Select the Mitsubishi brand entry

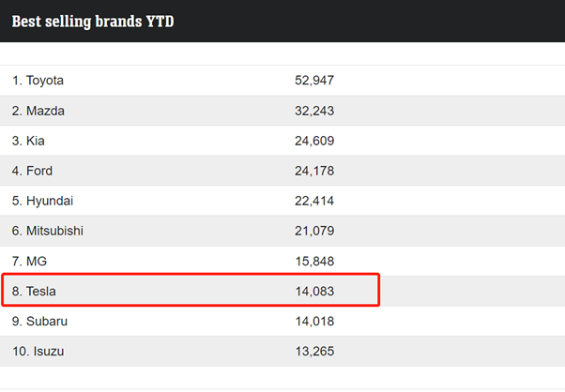(x=46, y=231)
